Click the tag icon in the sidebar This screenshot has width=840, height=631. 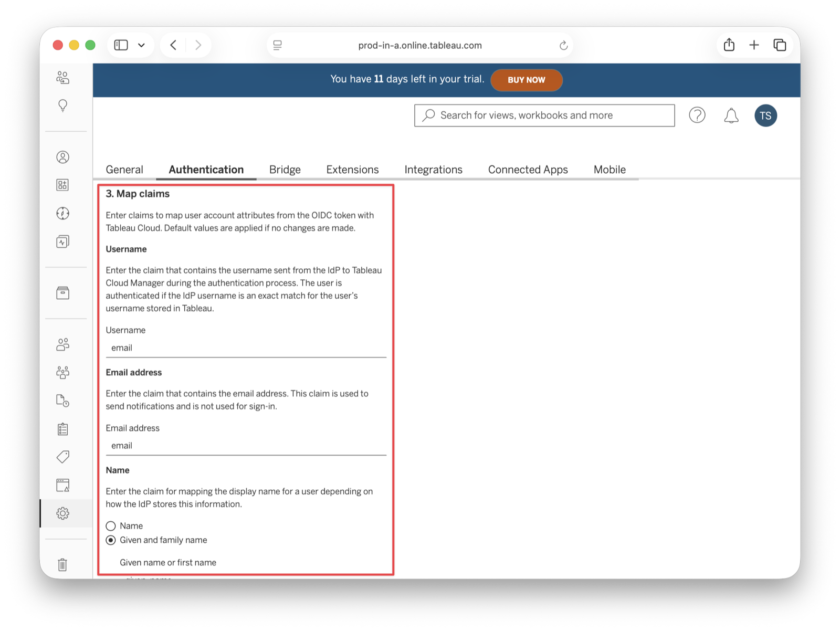63,457
